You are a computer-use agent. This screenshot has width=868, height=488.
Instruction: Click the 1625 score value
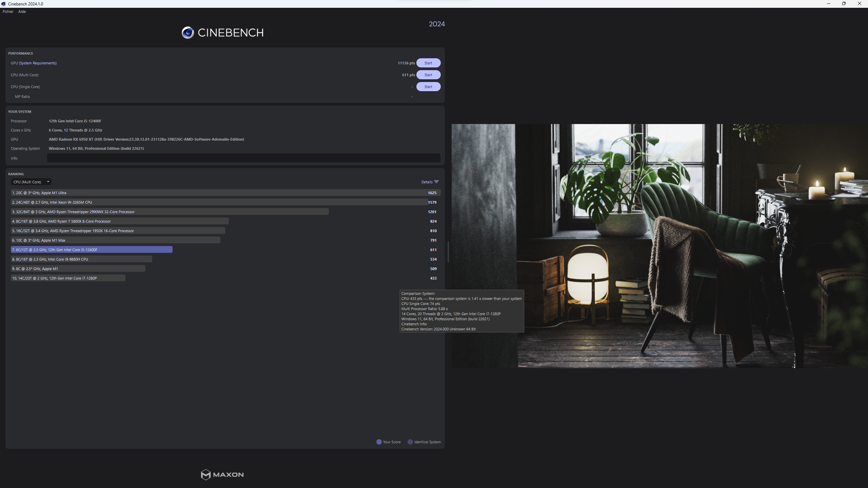pyautogui.click(x=432, y=193)
